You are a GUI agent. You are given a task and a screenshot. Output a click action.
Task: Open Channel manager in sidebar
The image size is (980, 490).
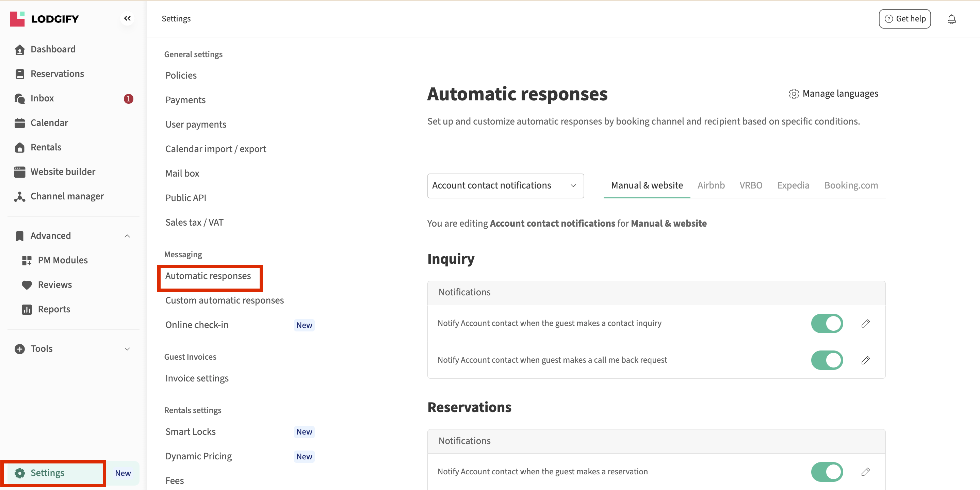point(67,196)
